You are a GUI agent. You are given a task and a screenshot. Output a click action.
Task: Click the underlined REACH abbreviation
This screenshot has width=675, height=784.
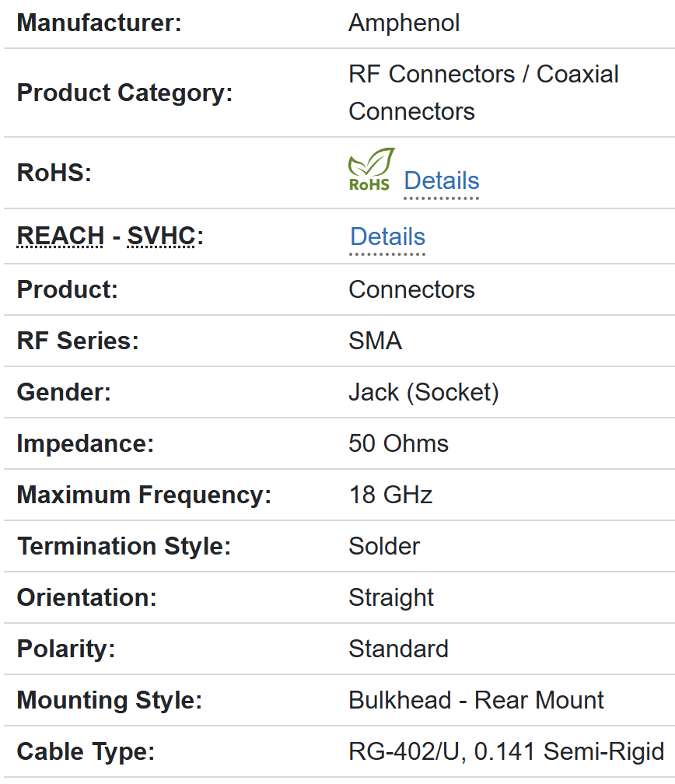tap(60, 236)
